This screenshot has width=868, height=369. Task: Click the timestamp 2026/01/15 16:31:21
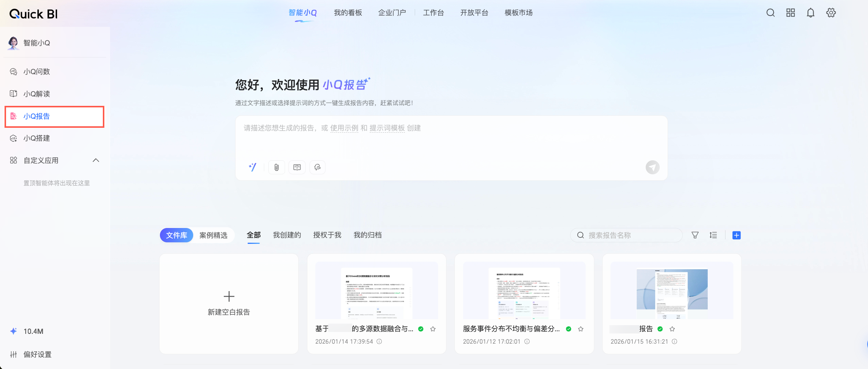[639, 341]
